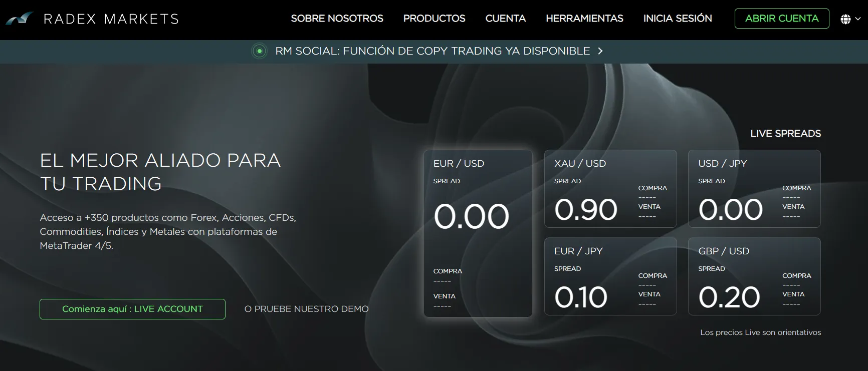Screen dimensions: 868x371
Task: Open the Productos menu
Action: tap(434, 19)
